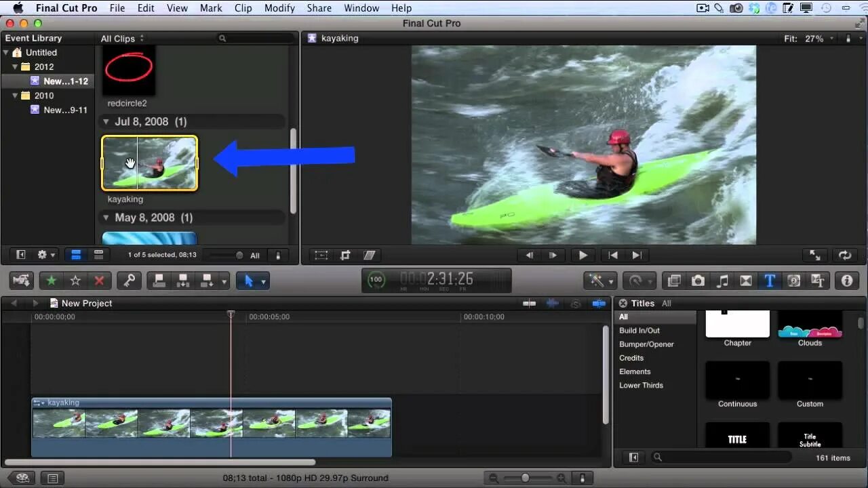Open the Modify menu
The image size is (868, 488).
(x=279, y=8)
